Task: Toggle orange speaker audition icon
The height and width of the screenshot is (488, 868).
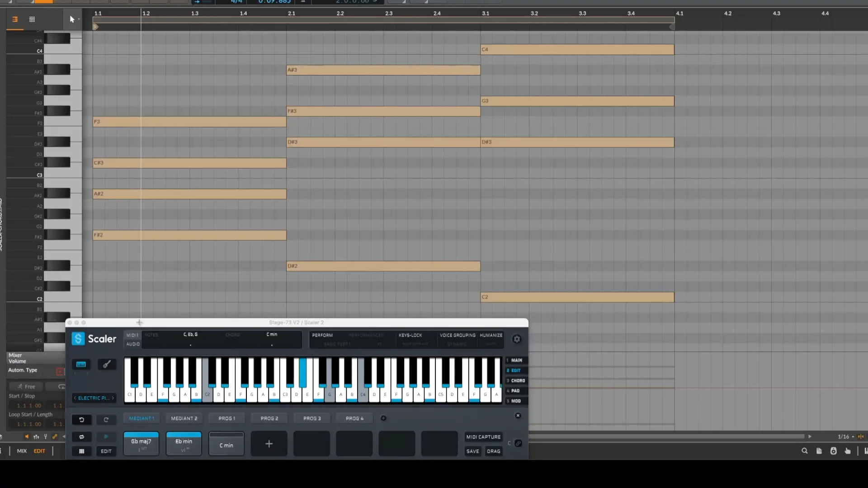Action: pos(27,436)
